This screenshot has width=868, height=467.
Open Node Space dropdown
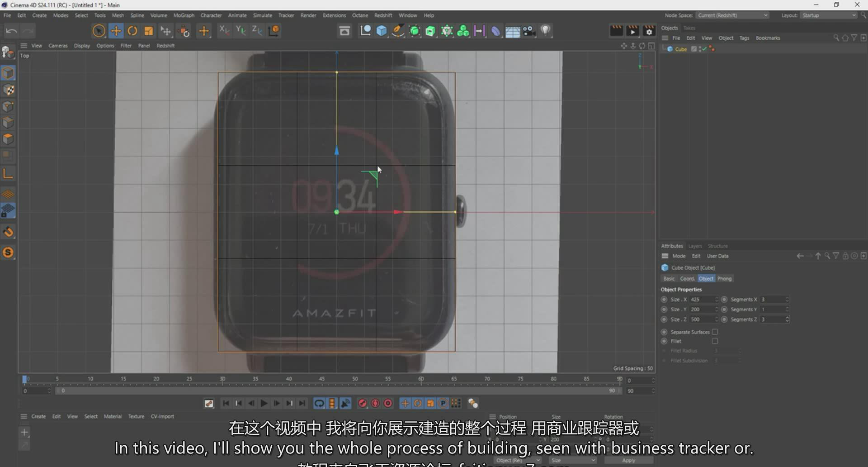pos(732,15)
